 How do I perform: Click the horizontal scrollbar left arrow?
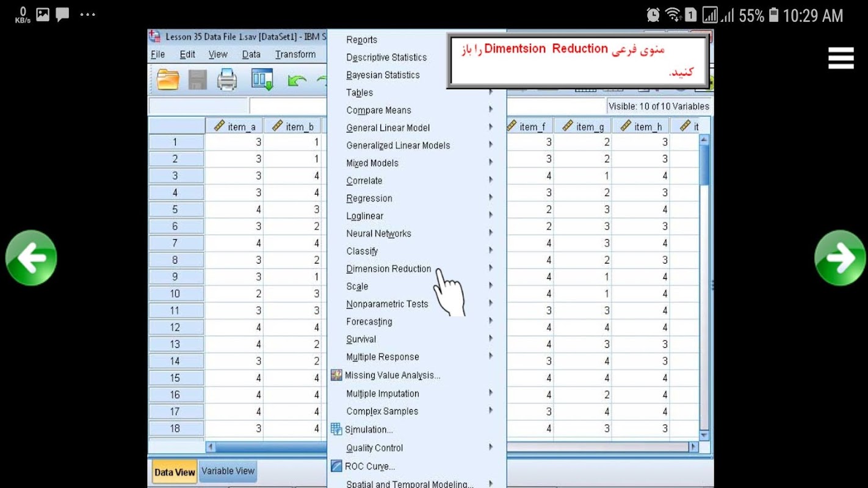pyautogui.click(x=211, y=447)
